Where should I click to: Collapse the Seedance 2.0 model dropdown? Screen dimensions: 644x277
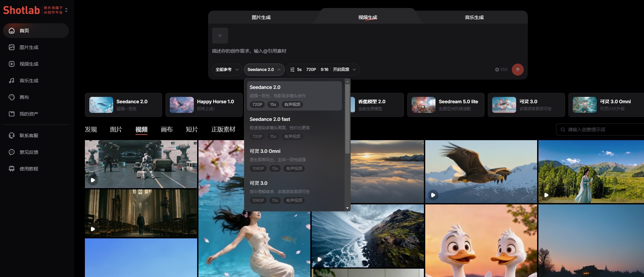pyautogui.click(x=264, y=70)
